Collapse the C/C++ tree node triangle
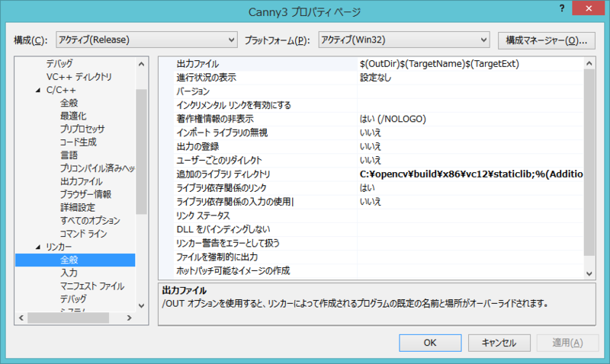The width and height of the screenshot is (610, 364). pyautogui.click(x=38, y=90)
